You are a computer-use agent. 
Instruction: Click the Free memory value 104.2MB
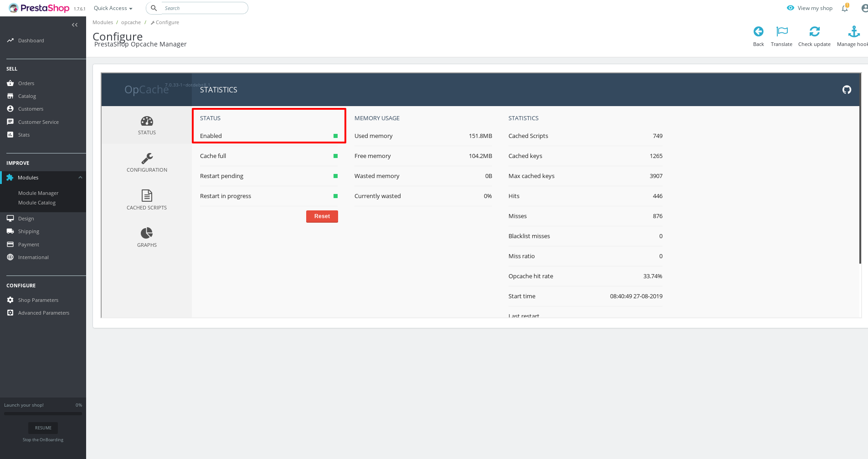coord(480,156)
